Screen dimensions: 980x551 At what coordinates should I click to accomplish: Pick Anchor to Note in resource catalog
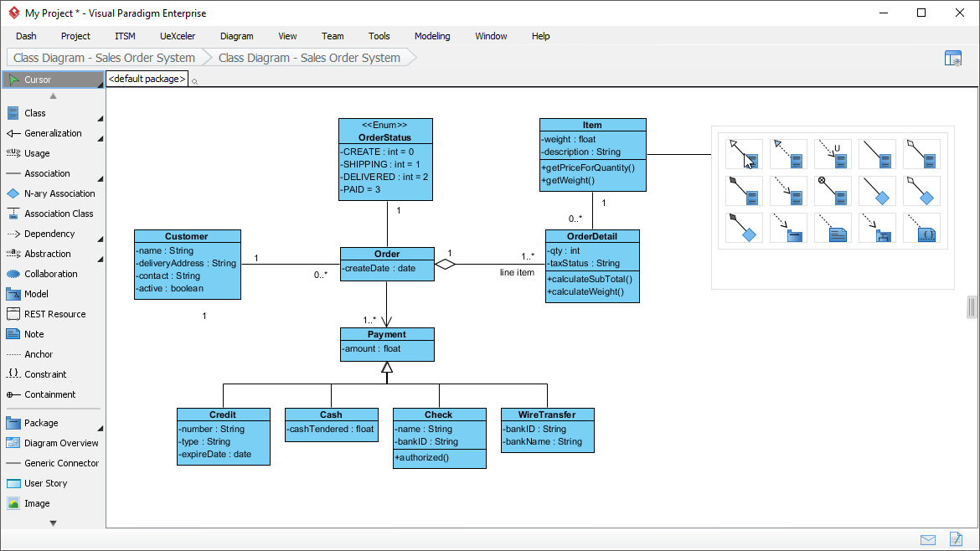[833, 228]
